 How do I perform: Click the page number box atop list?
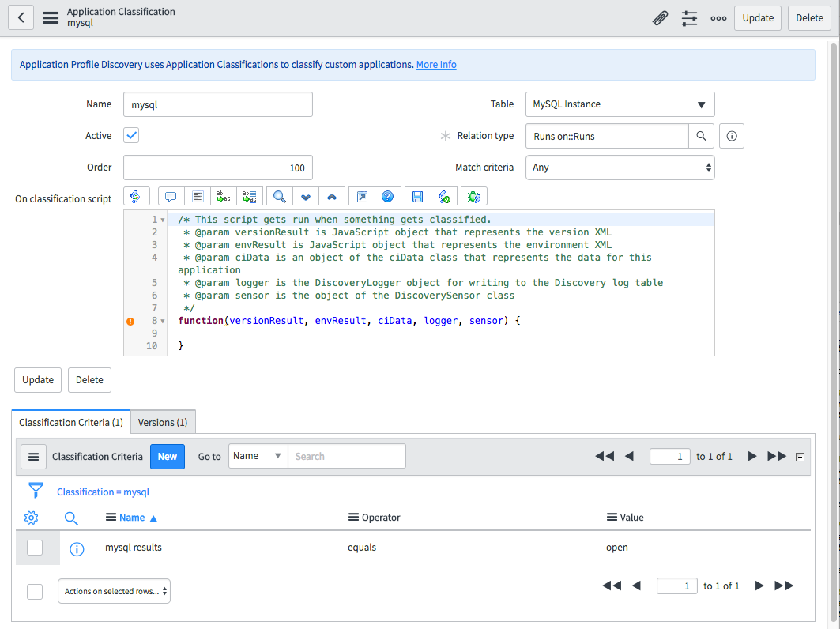tap(669, 457)
